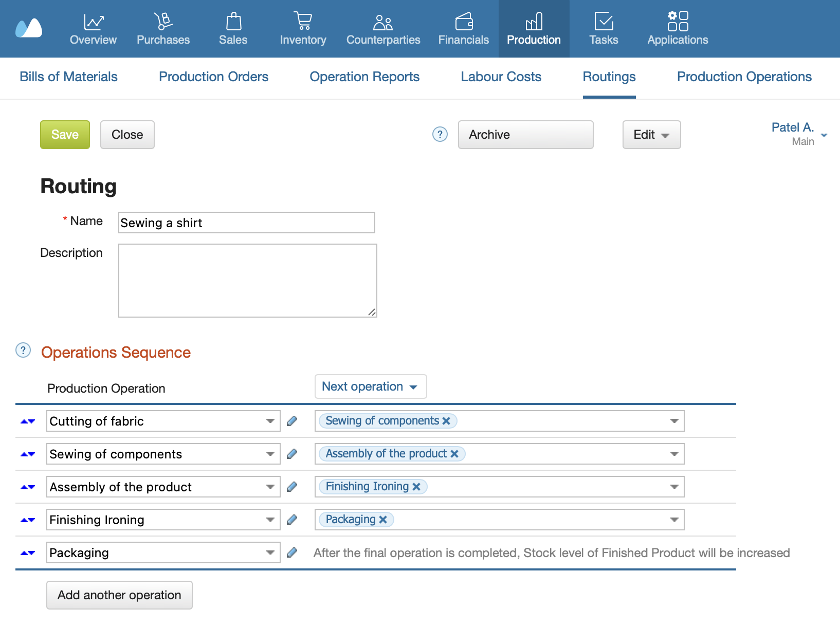
Task: Reorder the Cutting of fabric row
Action: pyautogui.click(x=28, y=421)
